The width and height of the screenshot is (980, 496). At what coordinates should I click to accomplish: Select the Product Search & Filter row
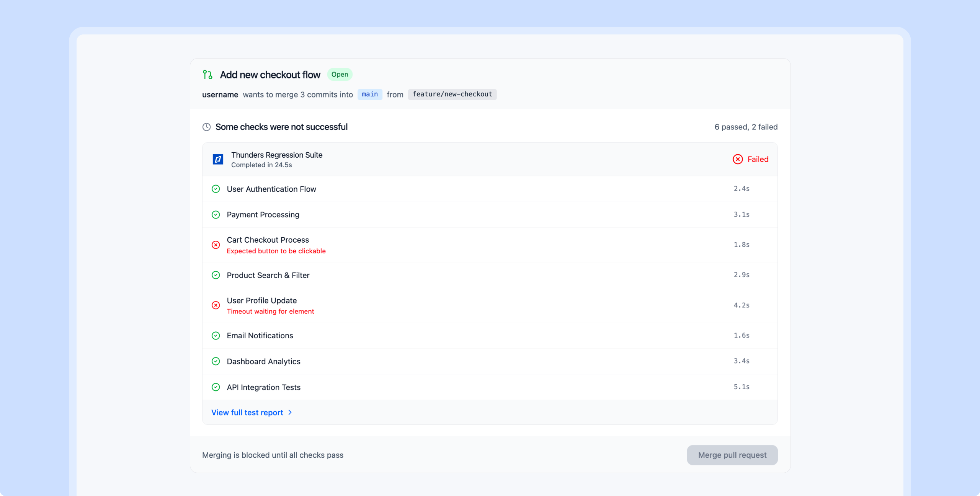[268, 276]
